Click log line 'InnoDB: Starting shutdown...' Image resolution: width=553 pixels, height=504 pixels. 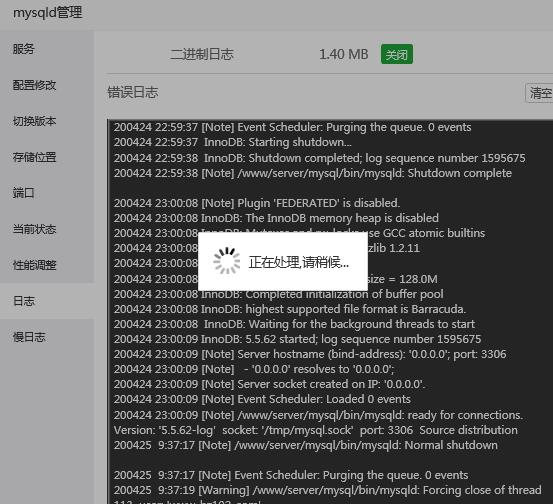point(232,142)
